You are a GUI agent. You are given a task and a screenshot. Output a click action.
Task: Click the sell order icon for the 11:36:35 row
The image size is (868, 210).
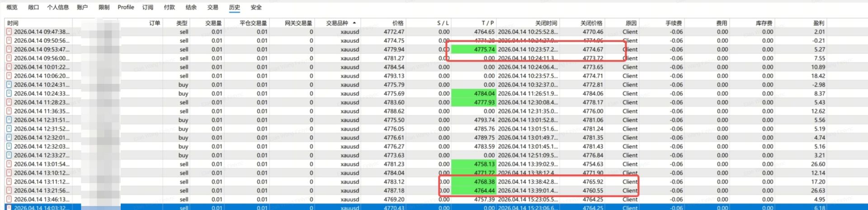pyautogui.click(x=9, y=111)
